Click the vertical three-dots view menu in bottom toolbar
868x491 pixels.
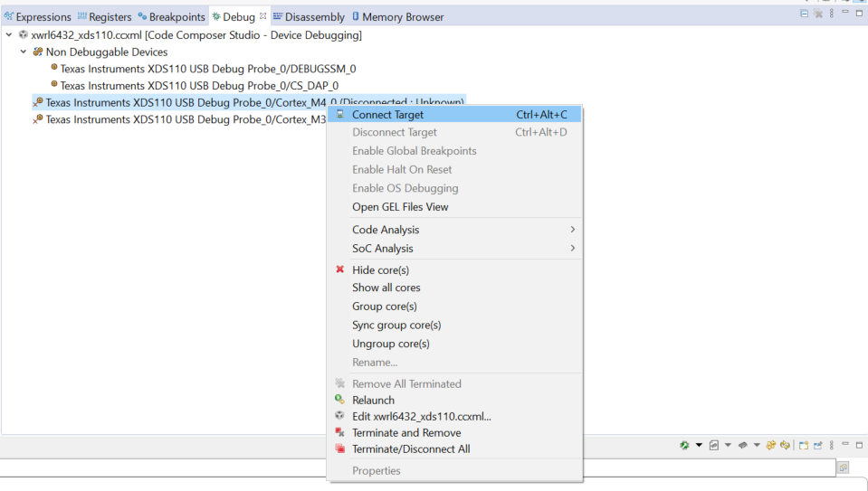pos(830,445)
